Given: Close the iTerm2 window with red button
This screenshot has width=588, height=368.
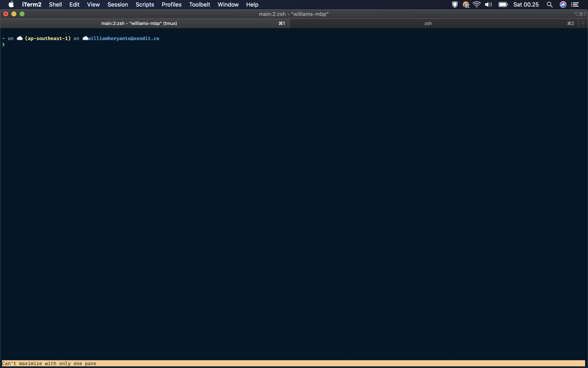Looking at the screenshot, I should (x=6, y=14).
